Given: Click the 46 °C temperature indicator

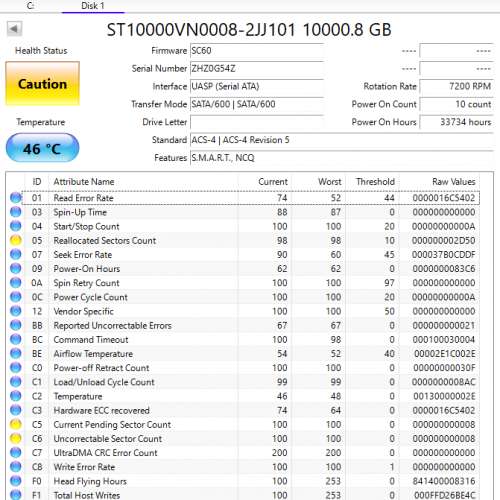Looking at the screenshot, I should 42,148.
